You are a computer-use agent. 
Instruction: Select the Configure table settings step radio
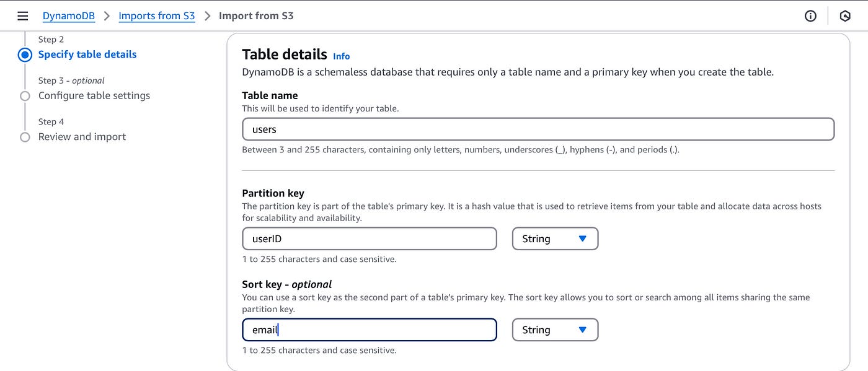[x=25, y=95]
